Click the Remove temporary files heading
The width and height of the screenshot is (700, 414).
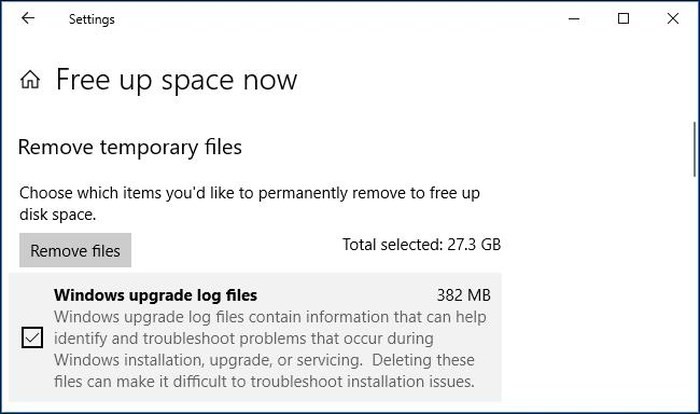(x=130, y=148)
